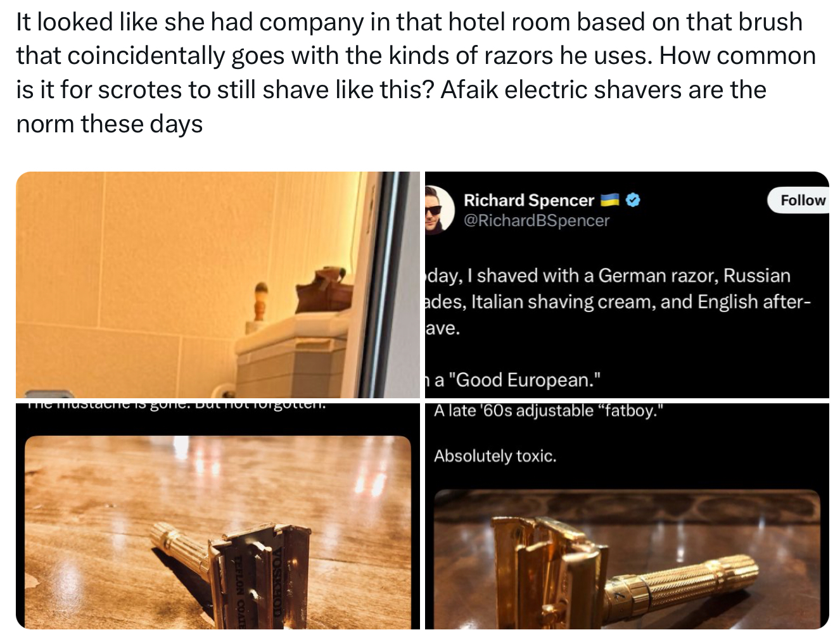Click the brown bag on bathroom shelf
Image resolution: width=840 pixels, height=630 pixels.
click(x=324, y=293)
